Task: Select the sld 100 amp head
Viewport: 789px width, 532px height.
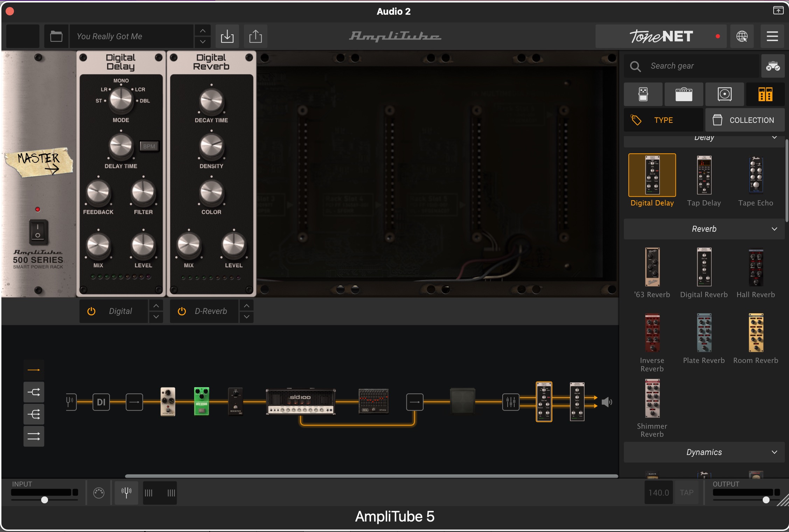Action: tap(301, 401)
